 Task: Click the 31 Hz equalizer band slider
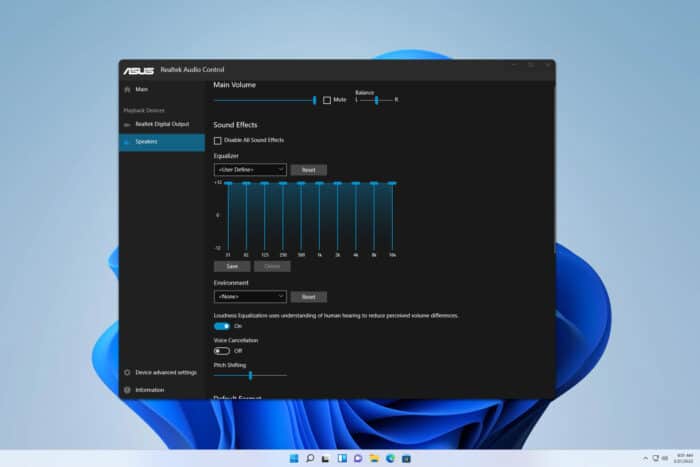click(228, 217)
